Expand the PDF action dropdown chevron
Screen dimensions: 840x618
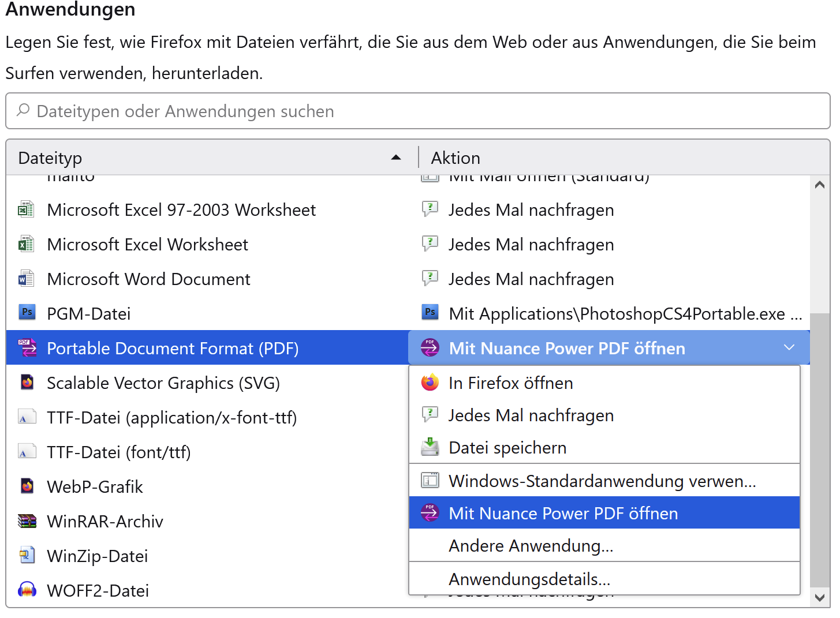pos(789,347)
